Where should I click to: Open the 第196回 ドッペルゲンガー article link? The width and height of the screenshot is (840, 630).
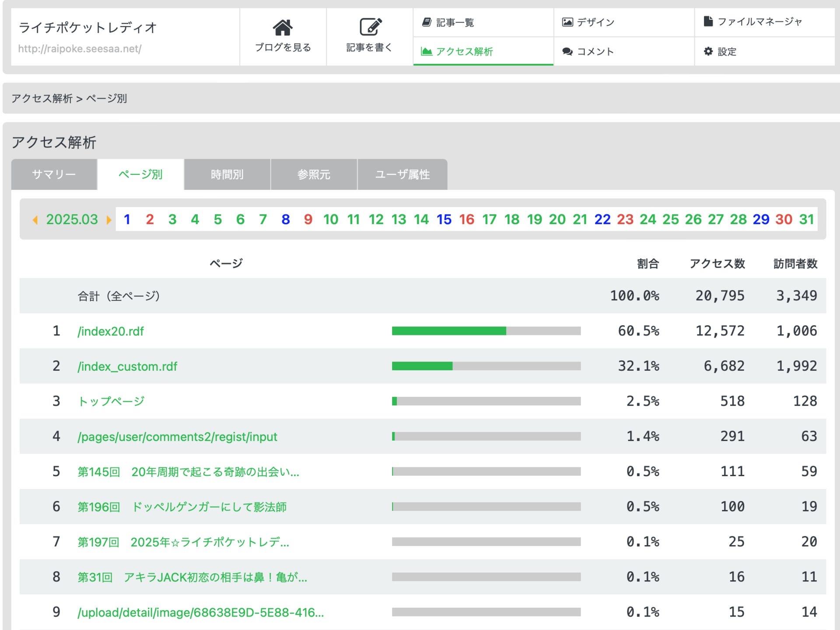182,507
